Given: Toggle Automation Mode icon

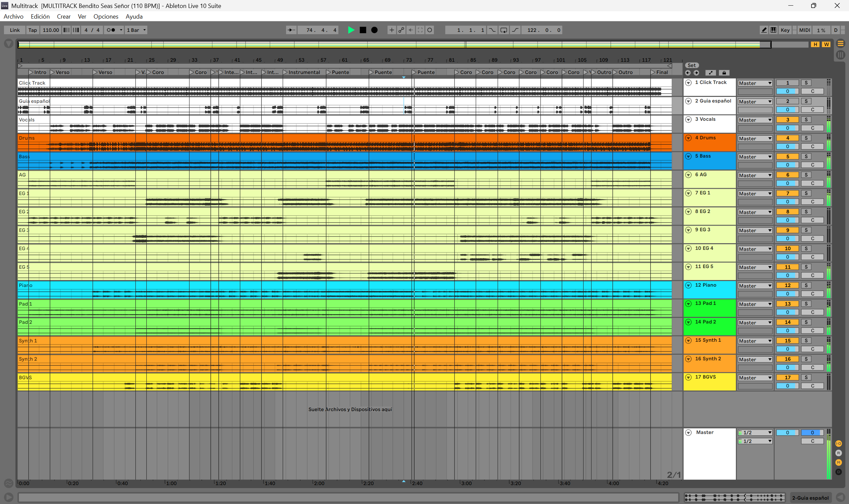Looking at the screenshot, I should pyautogui.click(x=710, y=73).
